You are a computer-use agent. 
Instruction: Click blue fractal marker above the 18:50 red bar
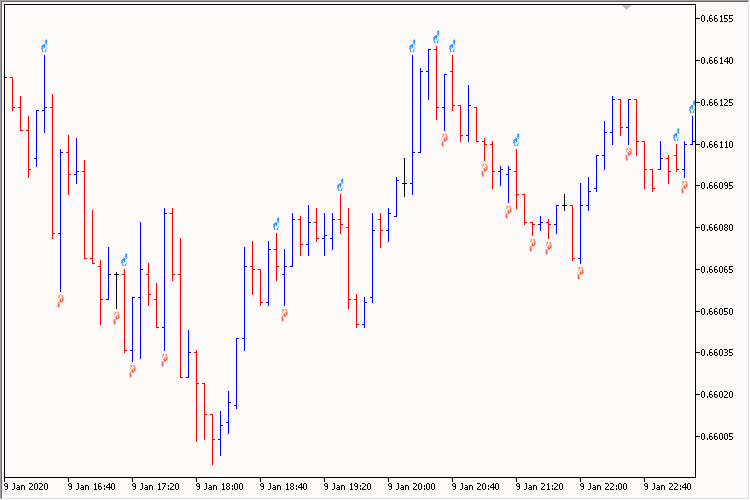coord(276,224)
